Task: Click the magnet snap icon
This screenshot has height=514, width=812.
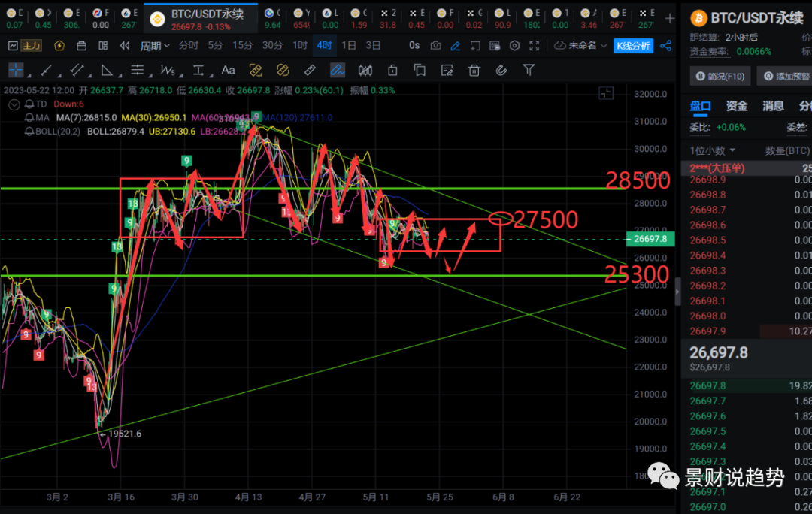Action: pyautogui.click(x=501, y=70)
